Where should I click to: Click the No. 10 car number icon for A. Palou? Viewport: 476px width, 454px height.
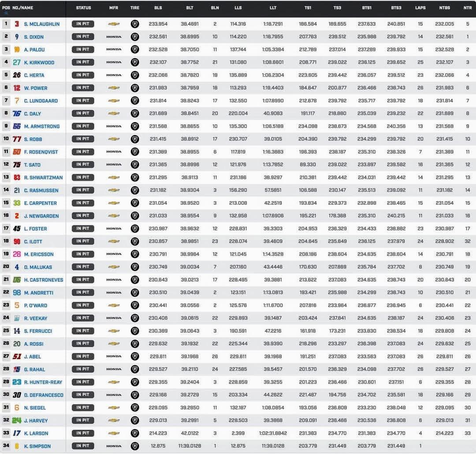tap(17, 49)
